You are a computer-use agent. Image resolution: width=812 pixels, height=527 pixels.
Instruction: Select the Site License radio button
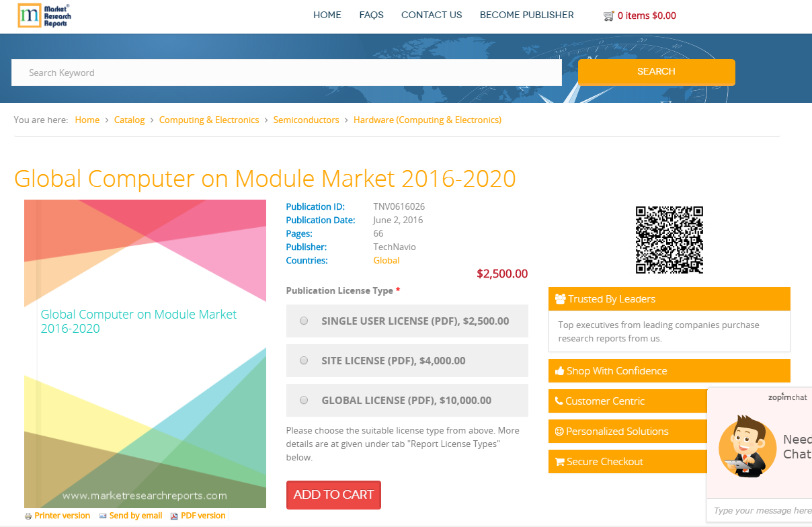pyautogui.click(x=304, y=360)
